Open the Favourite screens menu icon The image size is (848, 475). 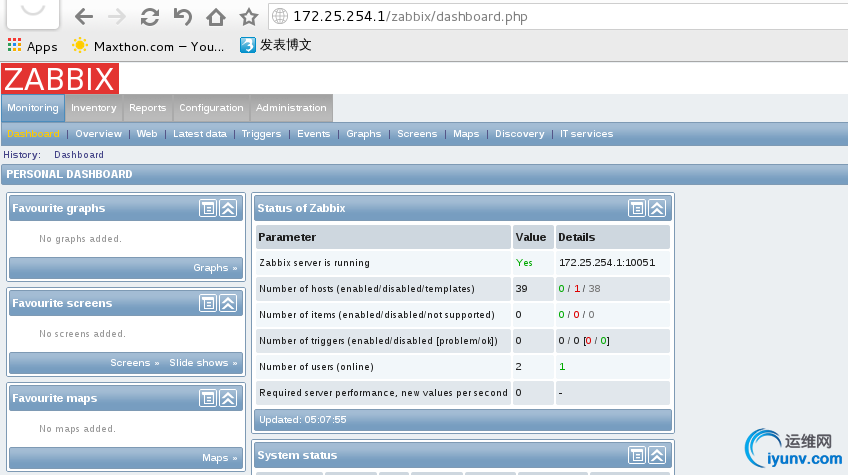[208, 303]
